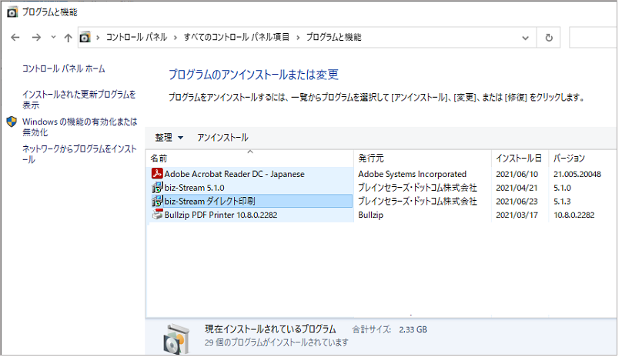Refresh the programs list
This screenshot has width=622, height=364.
coord(548,37)
